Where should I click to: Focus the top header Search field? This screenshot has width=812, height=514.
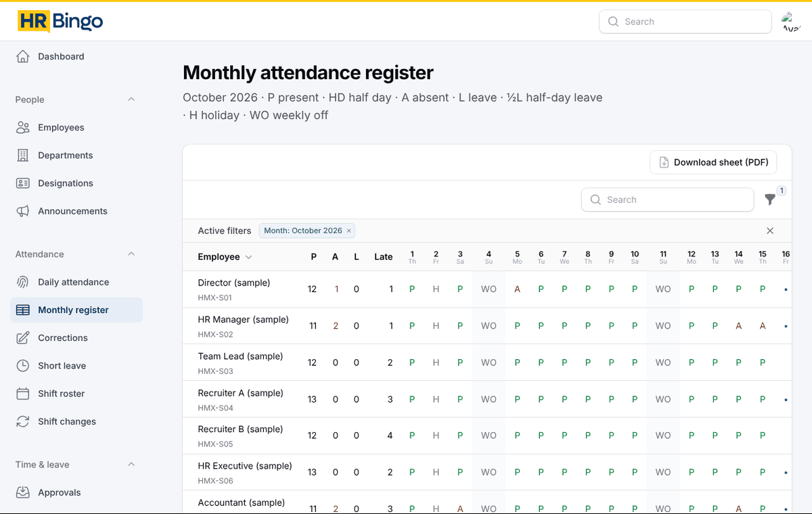(x=685, y=22)
